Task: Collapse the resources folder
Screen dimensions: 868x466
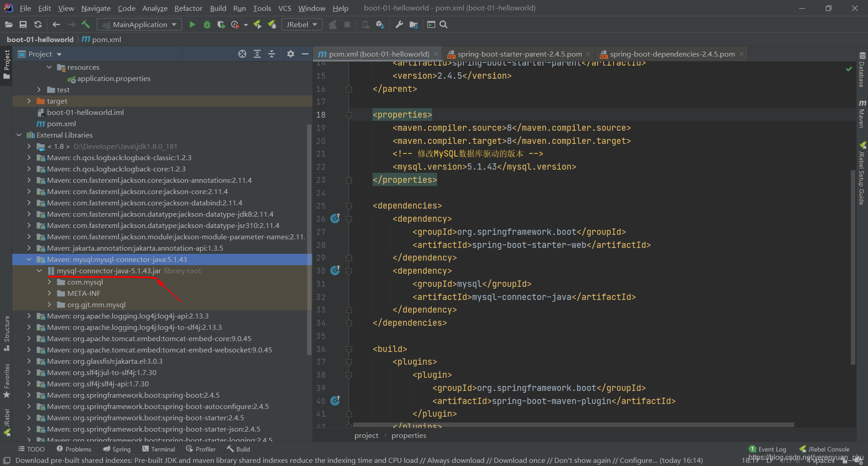Action: point(49,67)
